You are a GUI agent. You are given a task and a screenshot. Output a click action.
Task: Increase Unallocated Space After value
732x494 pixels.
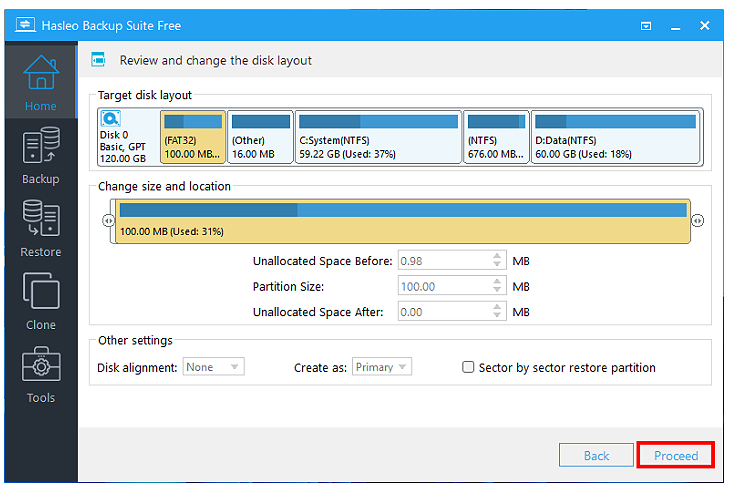click(497, 307)
